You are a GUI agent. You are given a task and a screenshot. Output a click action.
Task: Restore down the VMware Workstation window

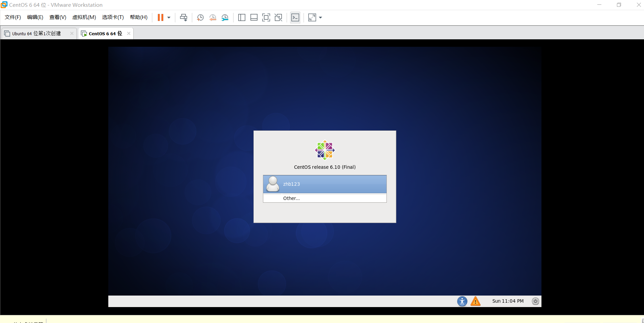point(619,5)
